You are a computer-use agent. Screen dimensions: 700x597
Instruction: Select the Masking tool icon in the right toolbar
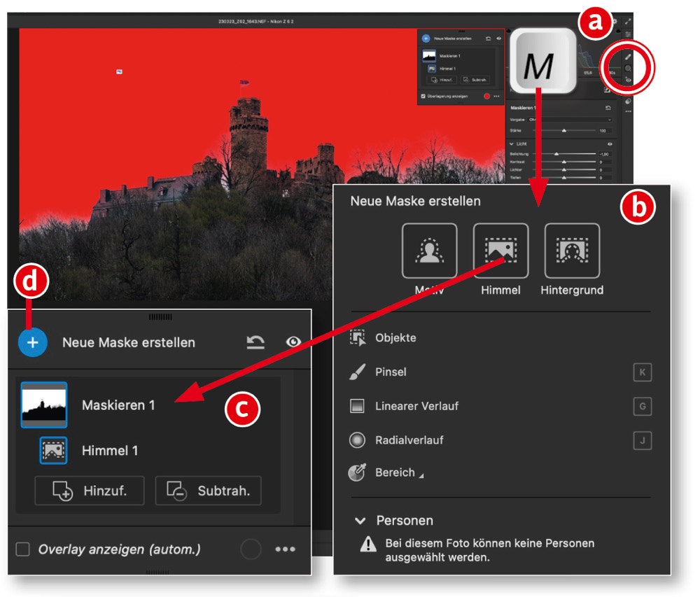(x=628, y=68)
